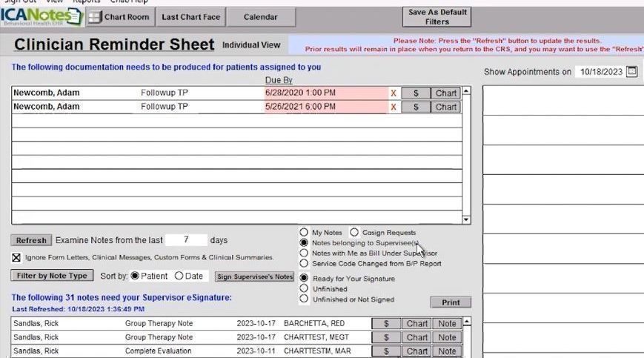This screenshot has height=358, width=644.
Task: Click CHARTTEST, MEGT patient name
Action: pyautogui.click(x=316, y=337)
